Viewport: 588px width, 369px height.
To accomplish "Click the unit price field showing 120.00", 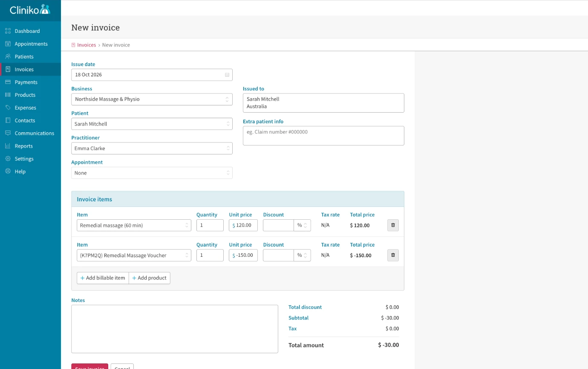I will [243, 225].
